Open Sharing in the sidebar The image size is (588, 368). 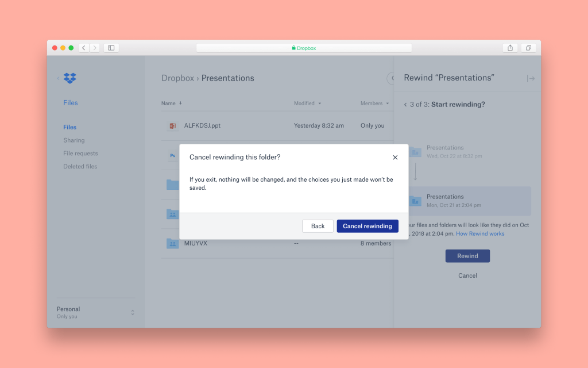(74, 140)
